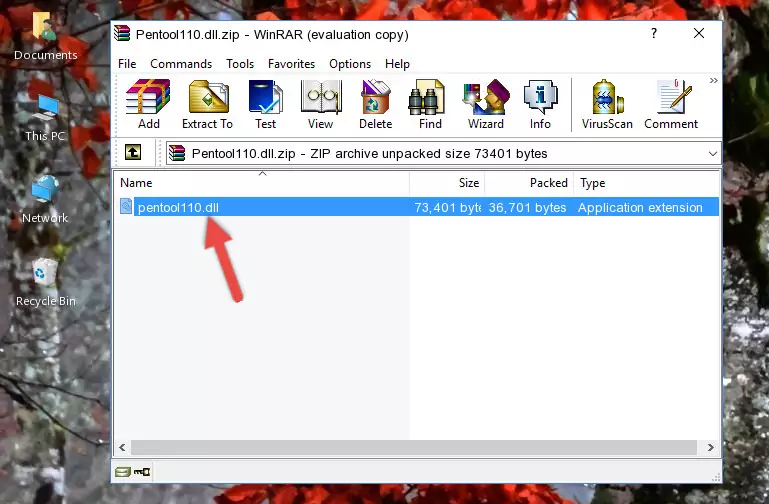Launch the Wizard tool
This screenshot has width=769, height=504.
[x=486, y=104]
